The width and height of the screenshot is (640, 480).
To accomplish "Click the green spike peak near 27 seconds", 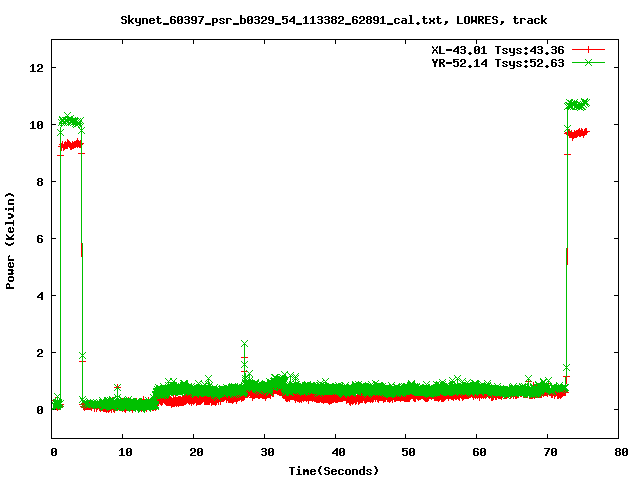I will coord(244,344).
